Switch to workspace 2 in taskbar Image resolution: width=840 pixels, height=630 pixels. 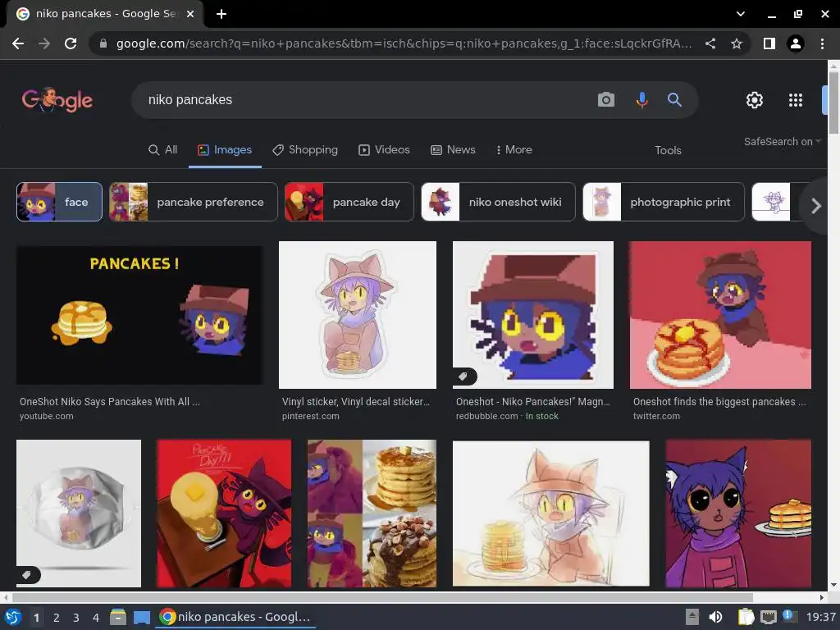57,618
